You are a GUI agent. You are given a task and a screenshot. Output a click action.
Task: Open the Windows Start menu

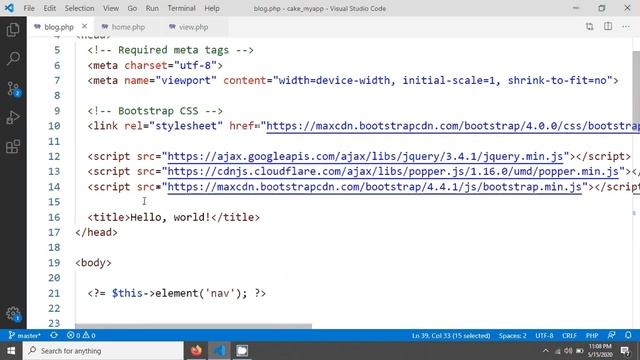pyautogui.click(x=11, y=351)
